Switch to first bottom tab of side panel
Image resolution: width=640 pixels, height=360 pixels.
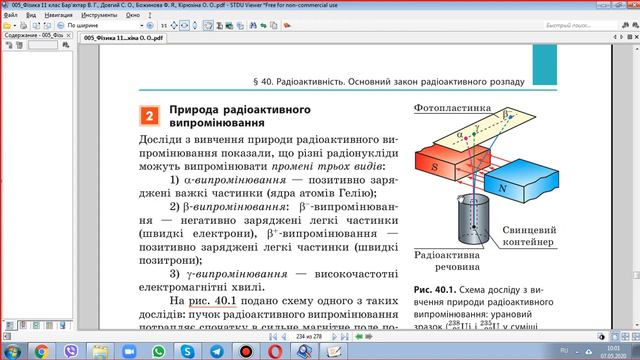(x=10, y=325)
